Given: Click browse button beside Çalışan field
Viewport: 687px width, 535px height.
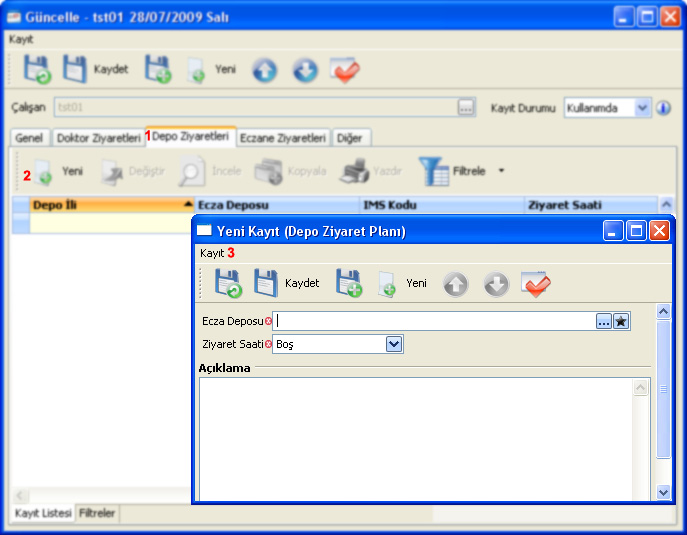Looking at the screenshot, I should (x=466, y=107).
